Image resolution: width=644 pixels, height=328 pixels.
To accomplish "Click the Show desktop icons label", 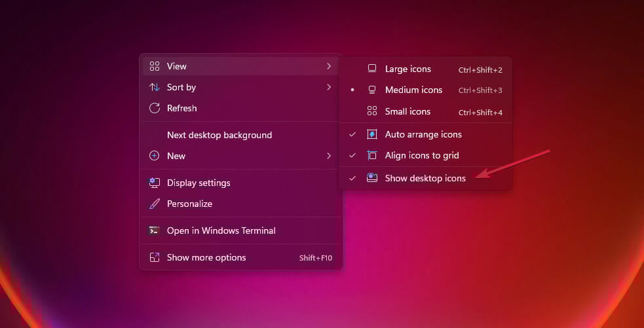I will pyautogui.click(x=425, y=178).
